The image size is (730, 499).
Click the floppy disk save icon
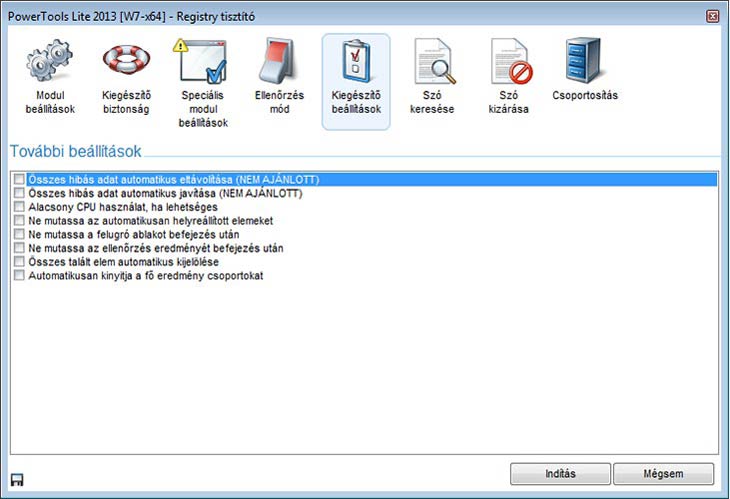click(x=17, y=479)
